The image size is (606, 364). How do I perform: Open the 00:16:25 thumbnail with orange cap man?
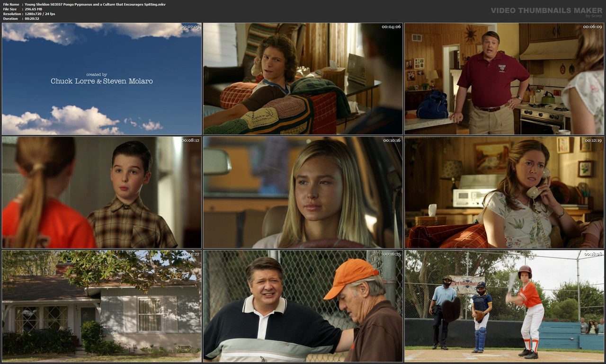click(303, 306)
